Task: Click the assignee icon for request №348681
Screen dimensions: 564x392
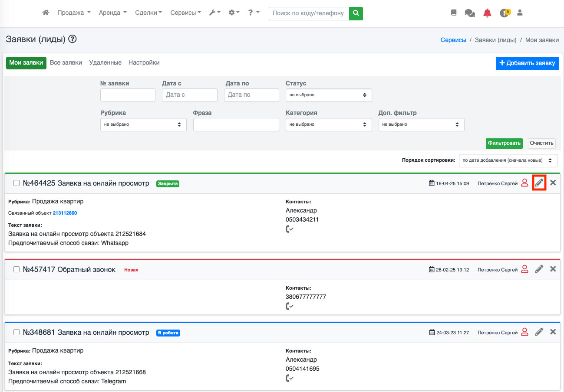Action: click(524, 332)
